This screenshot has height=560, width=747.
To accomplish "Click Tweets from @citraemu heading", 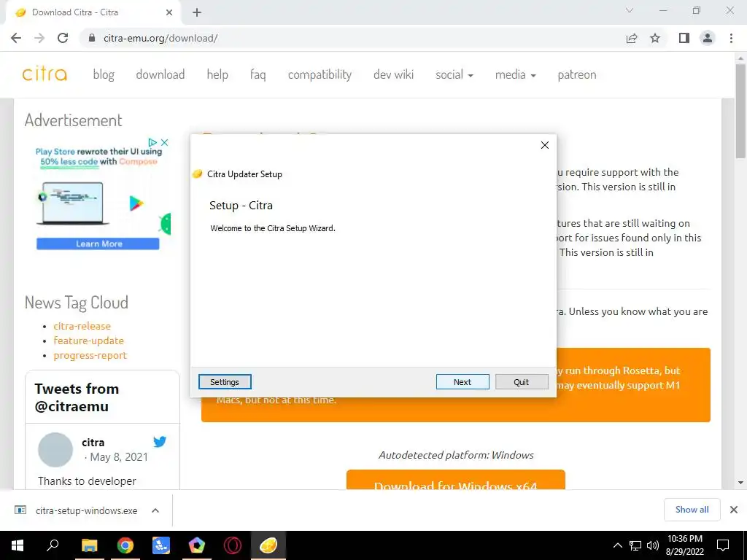I will (x=77, y=397).
